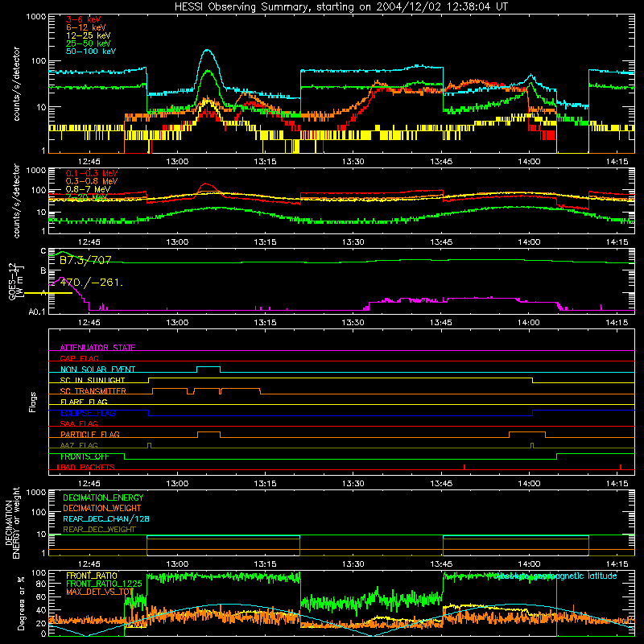Click the Degrees or % axis title
The height and width of the screenshot is (644, 644).
pyautogui.click(x=21, y=603)
